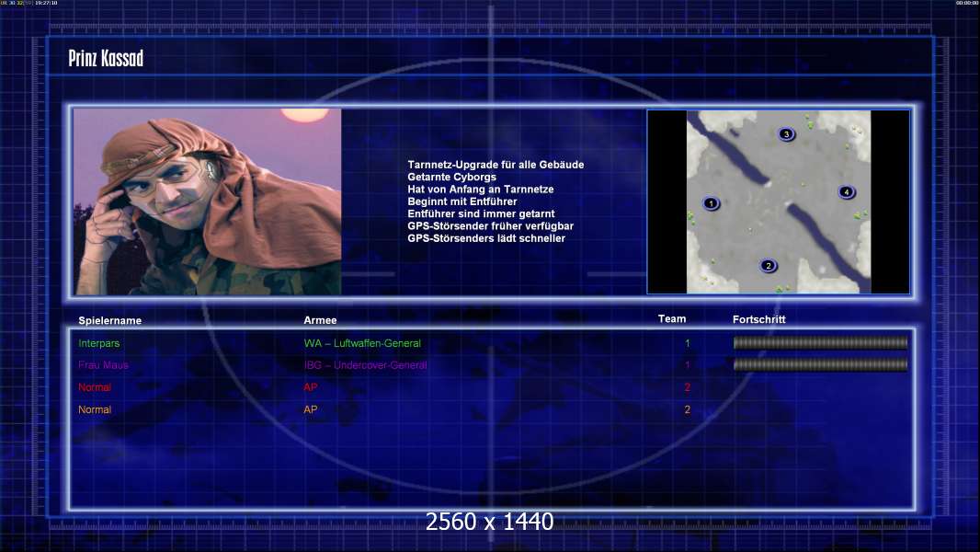Select the orange Normal AI player row

click(x=95, y=409)
